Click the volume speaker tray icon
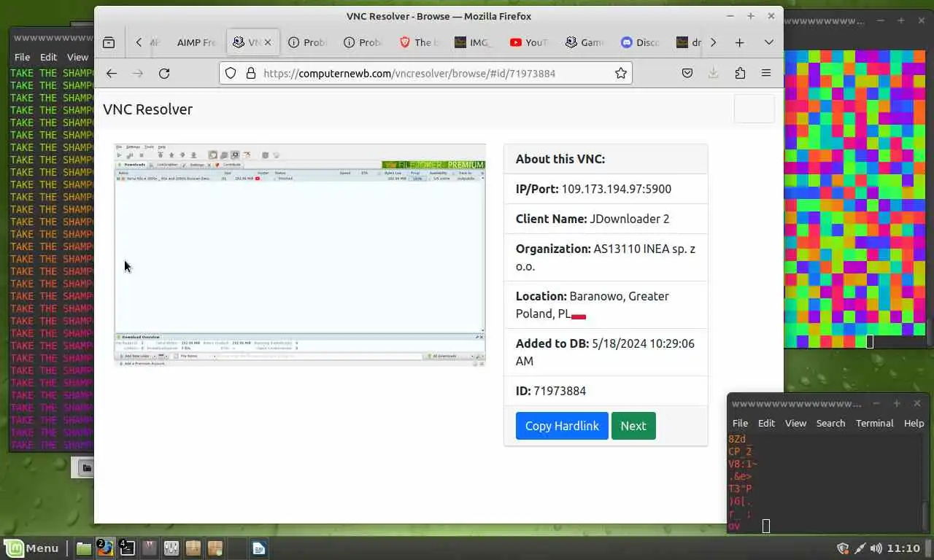The height and width of the screenshot is (560, 934). pos(876,548)
